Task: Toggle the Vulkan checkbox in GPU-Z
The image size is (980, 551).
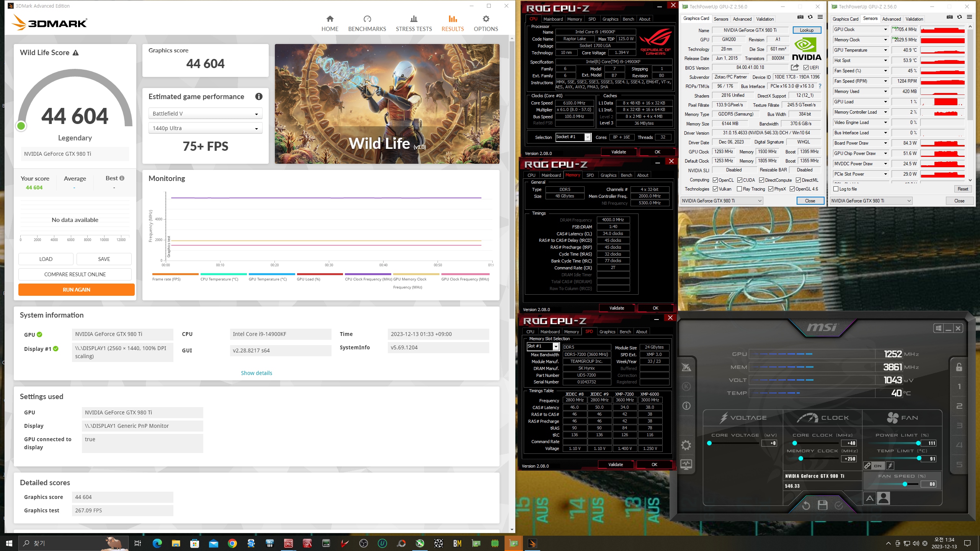Action: click(x=715, y=189)
